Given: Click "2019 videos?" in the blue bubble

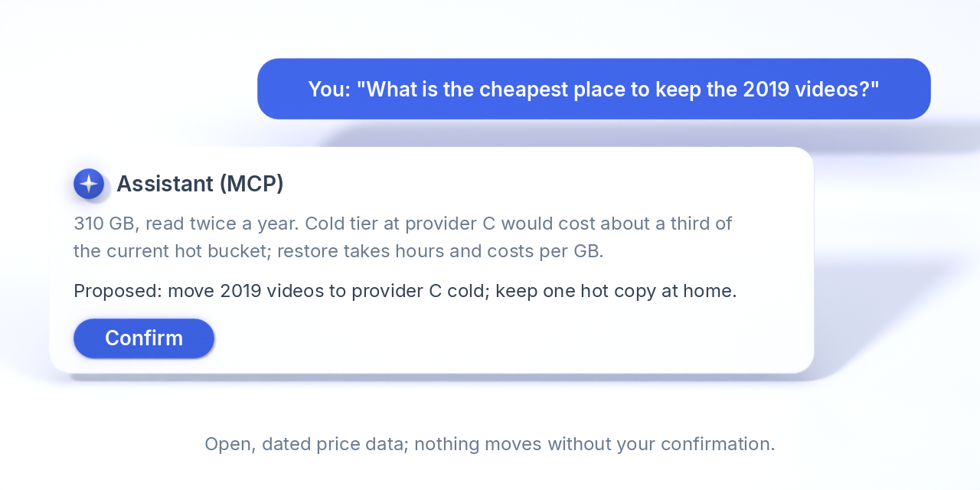Looking at the screenshot, I should click(811, 90).
